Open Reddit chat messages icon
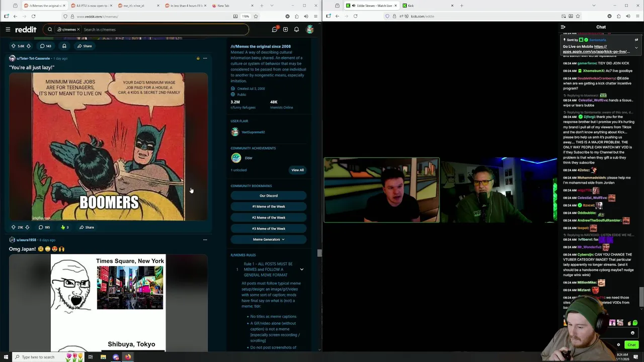This screenshot has width=644, height=362. 275,29
